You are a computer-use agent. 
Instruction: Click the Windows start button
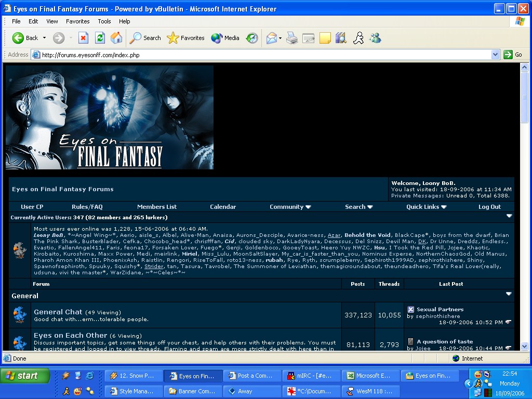25,376
